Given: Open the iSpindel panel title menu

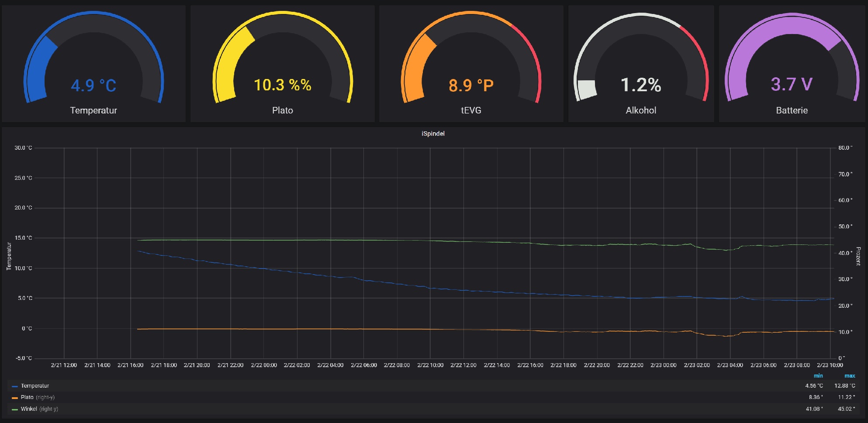Looking at the screenshot, I should (433, 134).
